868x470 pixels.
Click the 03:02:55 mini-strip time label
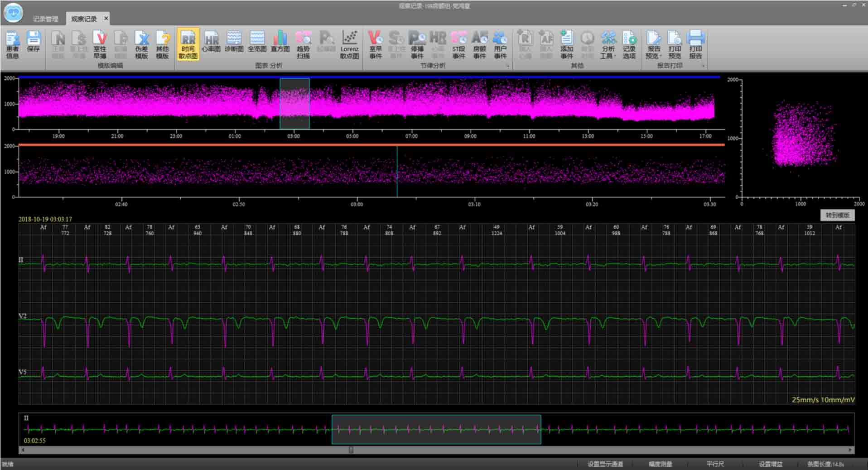tap(34, 441)
